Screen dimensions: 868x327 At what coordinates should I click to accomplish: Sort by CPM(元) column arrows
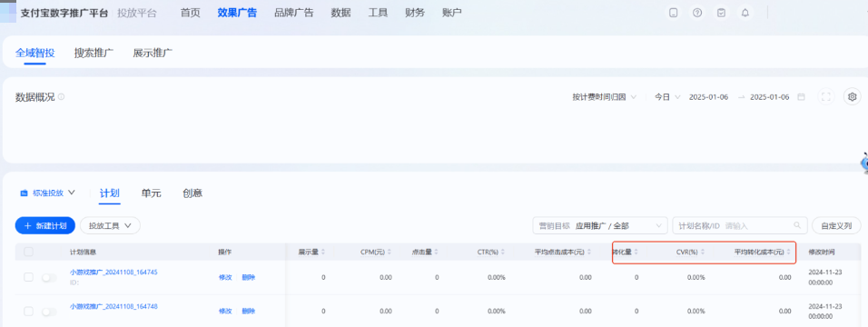coord(390,253)
